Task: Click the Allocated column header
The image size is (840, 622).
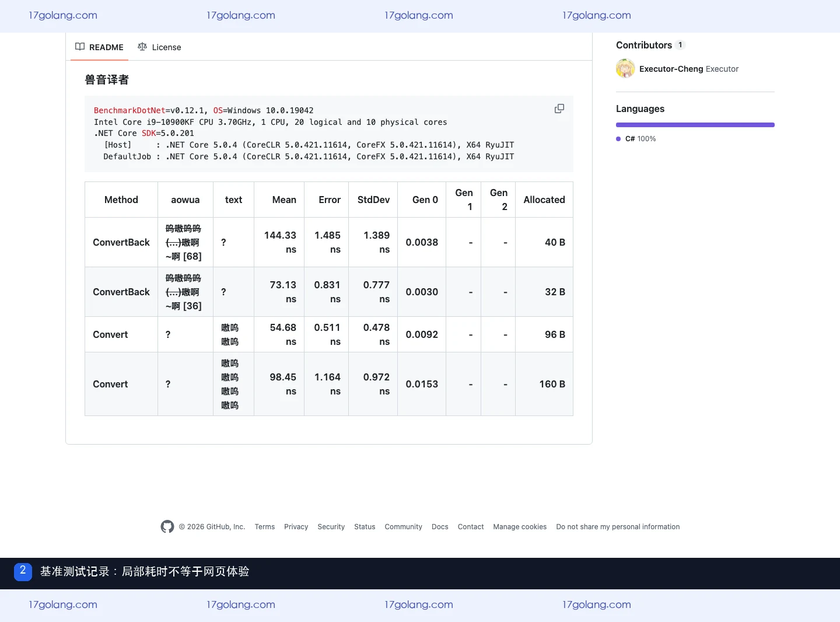Action: click(544, 200)
